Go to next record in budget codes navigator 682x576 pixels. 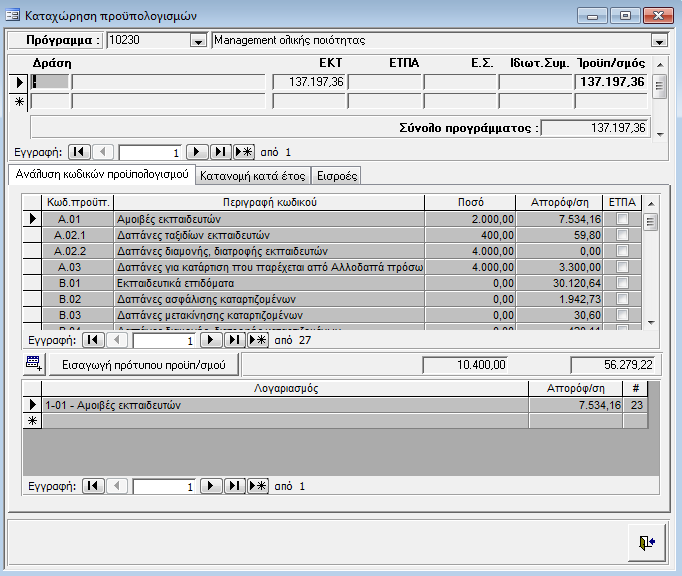tap(210, 340)
